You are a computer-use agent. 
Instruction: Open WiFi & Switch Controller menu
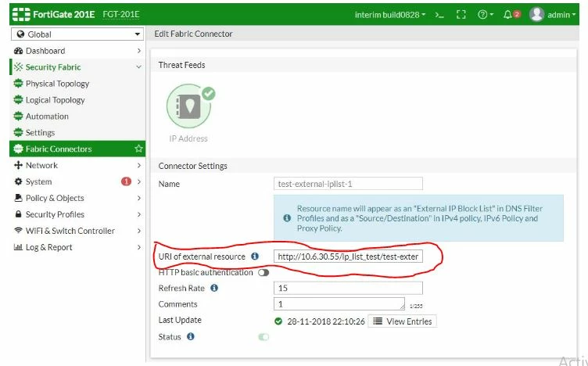(x=70, y=231)
